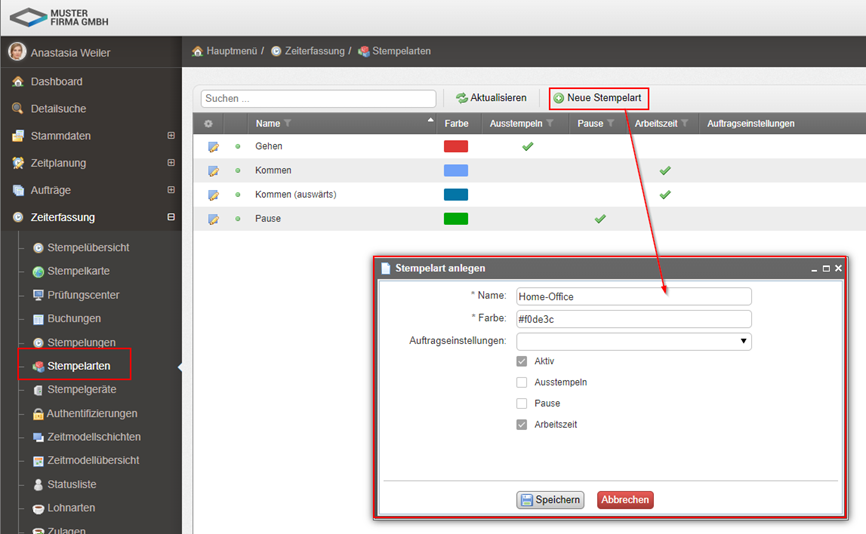Image resolution: width=866 pixels, height=534 pixels.
Task: Click the Arbeitszeit column filter icon
Action: coord(685,124)
